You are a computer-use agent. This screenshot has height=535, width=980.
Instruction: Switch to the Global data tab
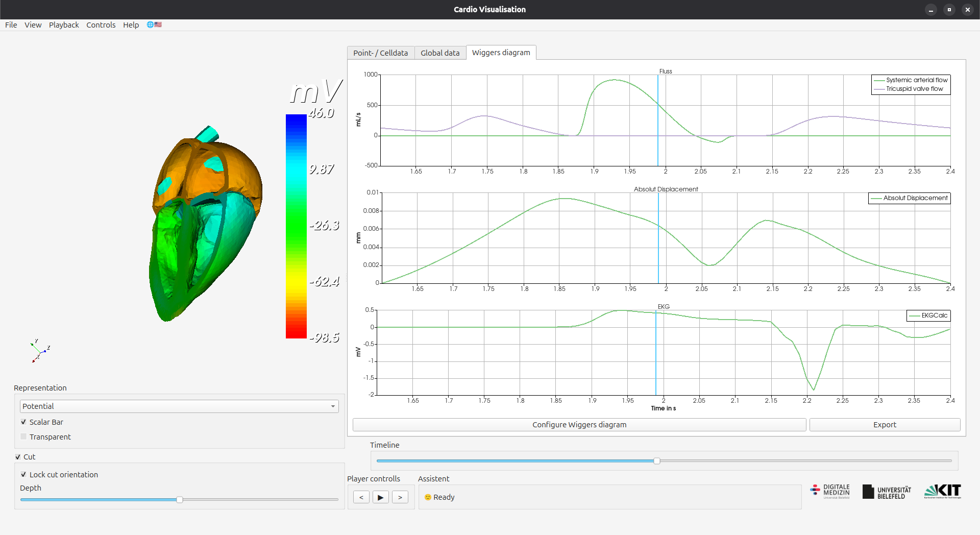coord(440,53)
